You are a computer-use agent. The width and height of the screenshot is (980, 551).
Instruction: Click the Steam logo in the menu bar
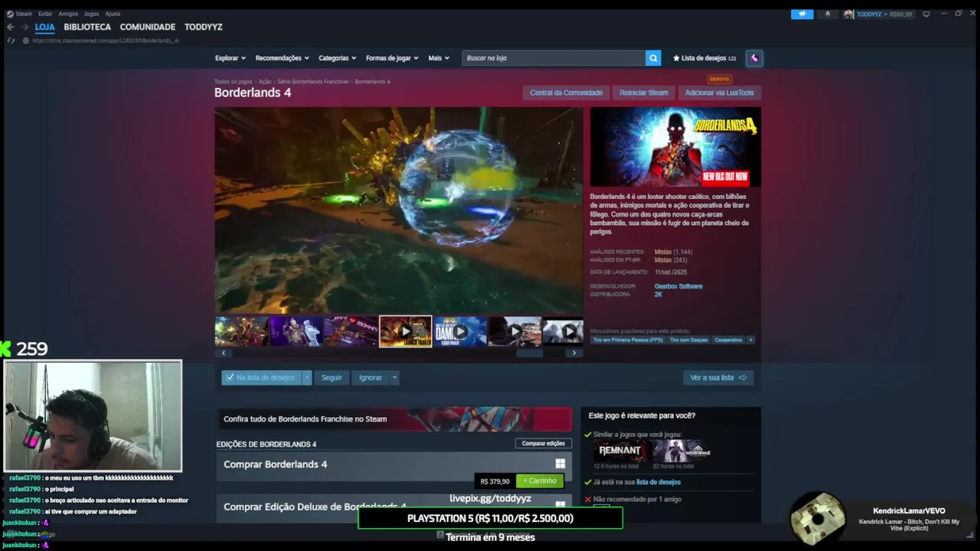(10, 14)
